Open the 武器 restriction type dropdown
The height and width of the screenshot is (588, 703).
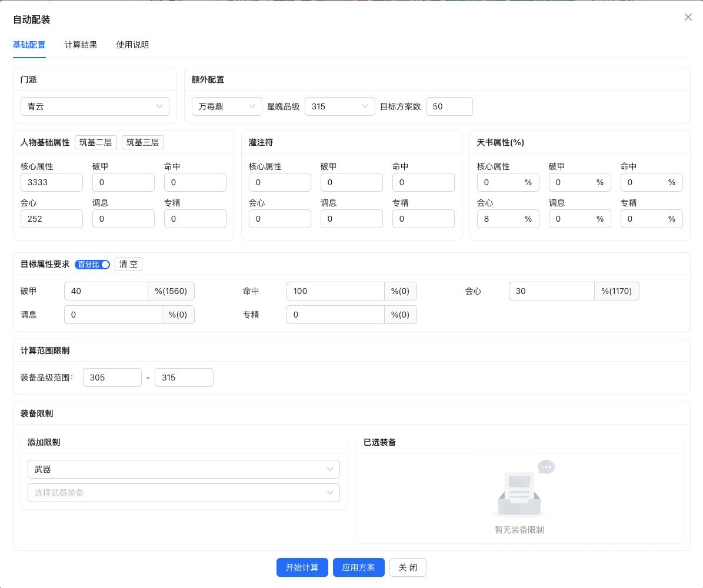(x=184, y=469)
